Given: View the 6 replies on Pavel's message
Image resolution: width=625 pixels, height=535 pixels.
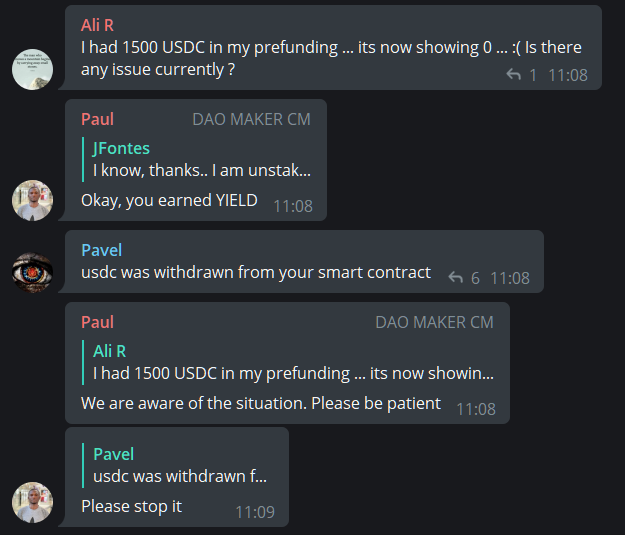Looking at the screenshot, I should [x=476, y=277].
